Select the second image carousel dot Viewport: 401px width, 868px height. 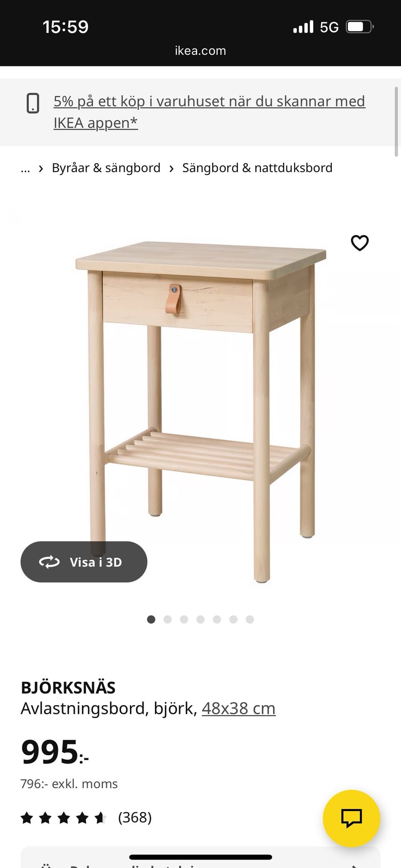pos(168,619)
